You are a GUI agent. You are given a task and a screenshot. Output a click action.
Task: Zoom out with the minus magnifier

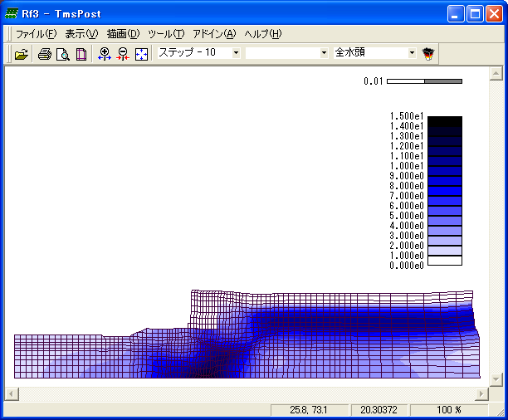click(x=123, y=54)
